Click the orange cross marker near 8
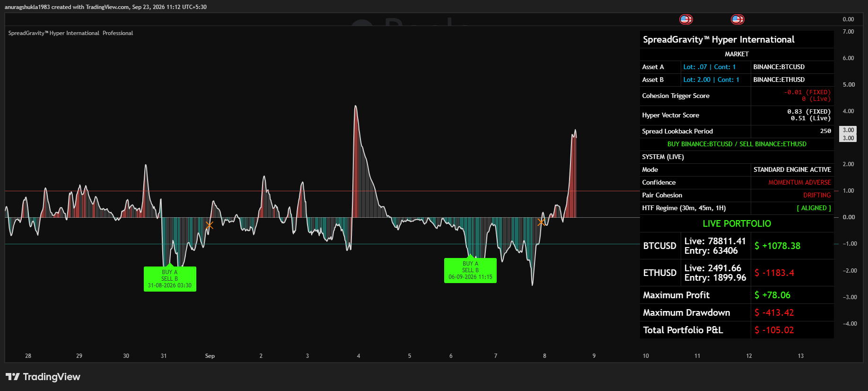The height and width of the screenshot is (391, 868). [541, 222]
